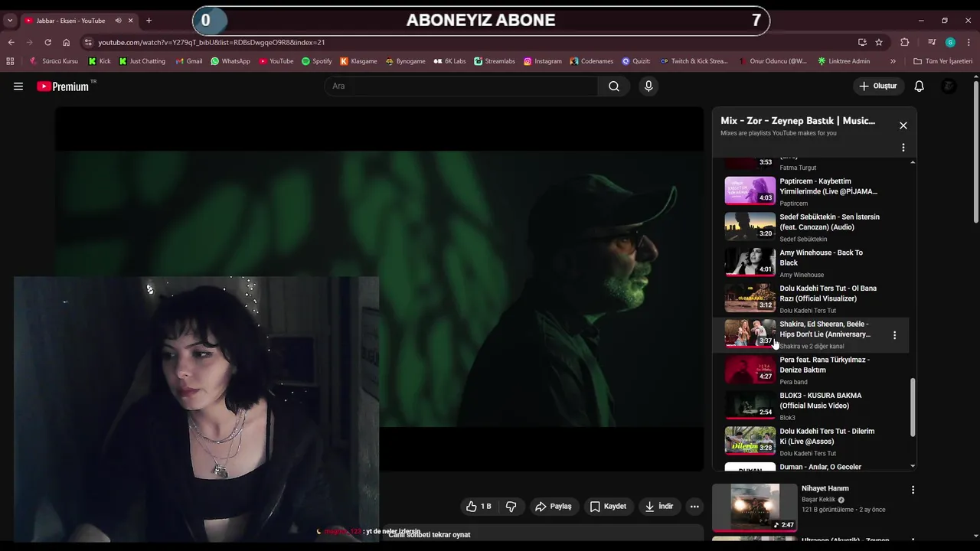Open Mix playlist panel options (three dots)
Viewport: 980px width, 551px height.
point(903,148)
